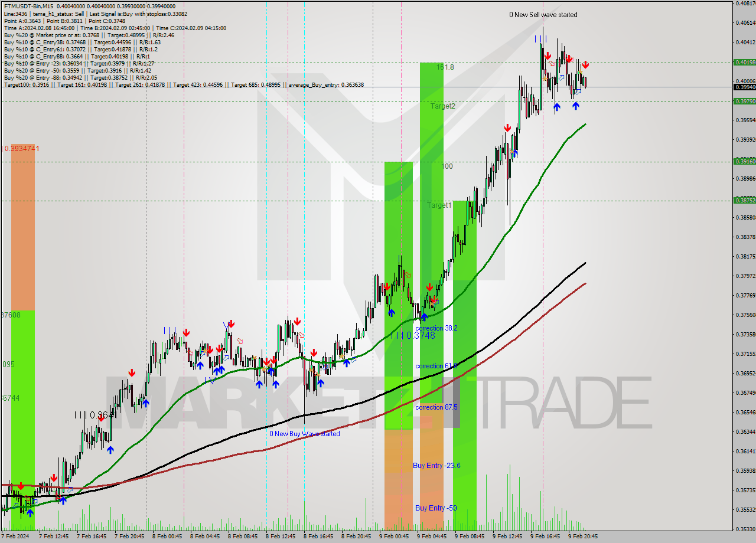The height and width of the screenshot is (543, 756).
Task: Select the Buy %10 @ C_Entry61 line
Action: 82,49
